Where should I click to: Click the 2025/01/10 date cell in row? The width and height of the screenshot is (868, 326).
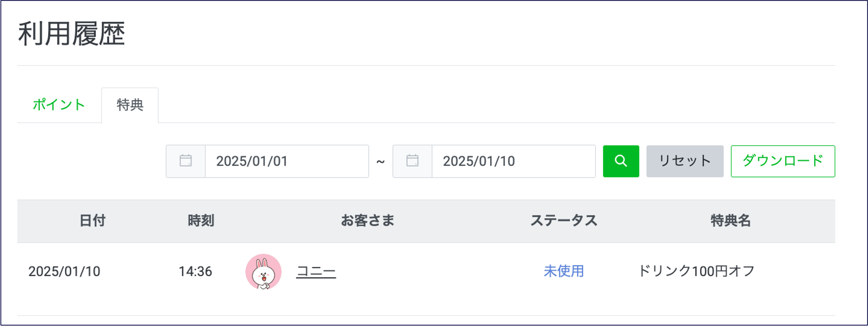coord(64,271)
